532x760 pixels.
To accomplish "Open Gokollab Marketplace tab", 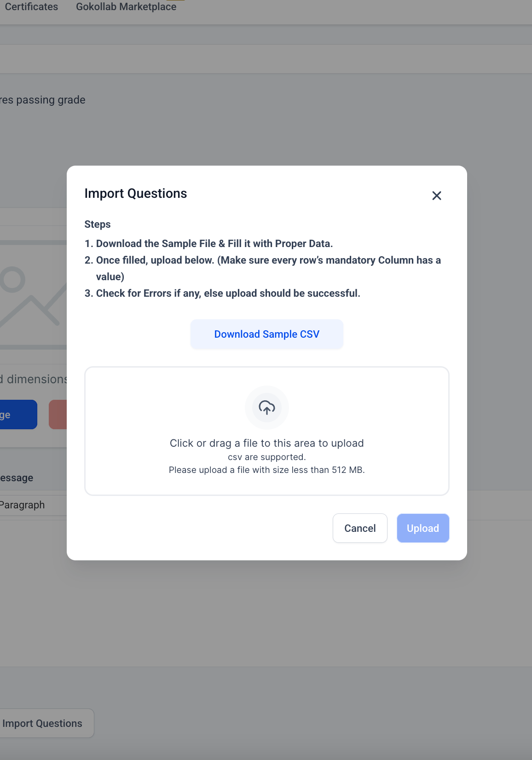I will [x=126, y=6].
